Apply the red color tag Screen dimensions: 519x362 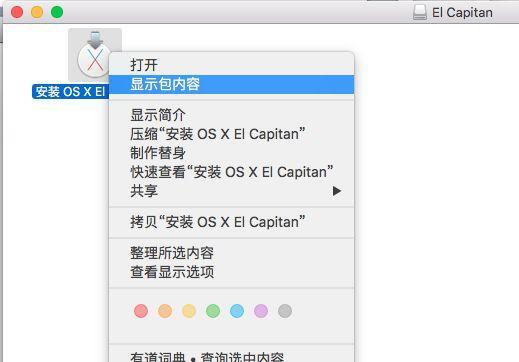(x=141, y=311)
